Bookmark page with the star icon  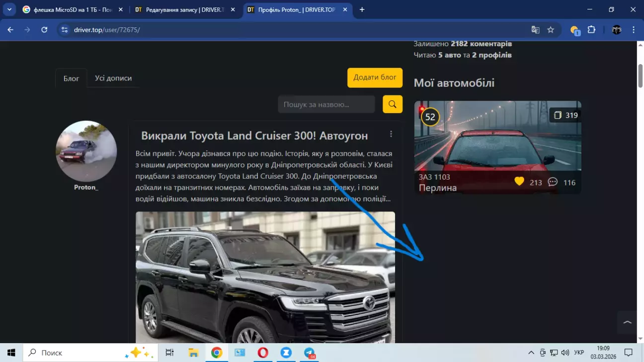coord(551,30)
